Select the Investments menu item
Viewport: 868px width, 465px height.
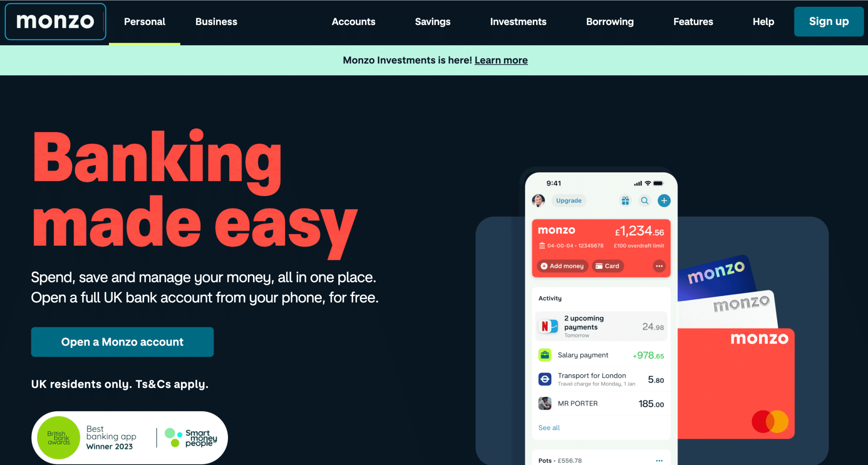518,22
